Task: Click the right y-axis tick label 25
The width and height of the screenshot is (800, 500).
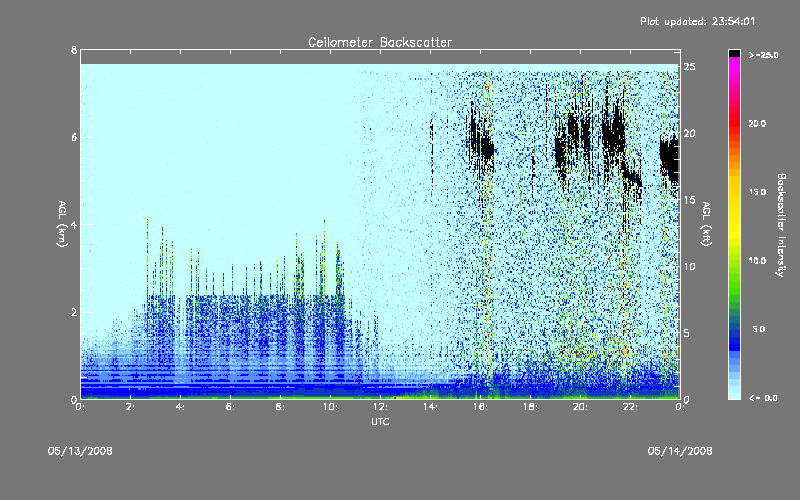Action: 690,67
